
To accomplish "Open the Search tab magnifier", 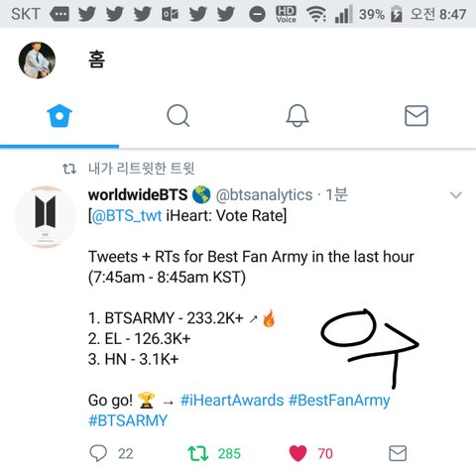I will (x=178, y=116).
